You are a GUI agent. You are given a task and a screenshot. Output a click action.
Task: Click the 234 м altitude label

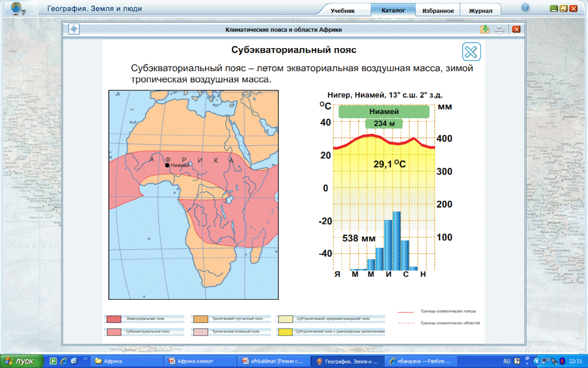[384, 123]
